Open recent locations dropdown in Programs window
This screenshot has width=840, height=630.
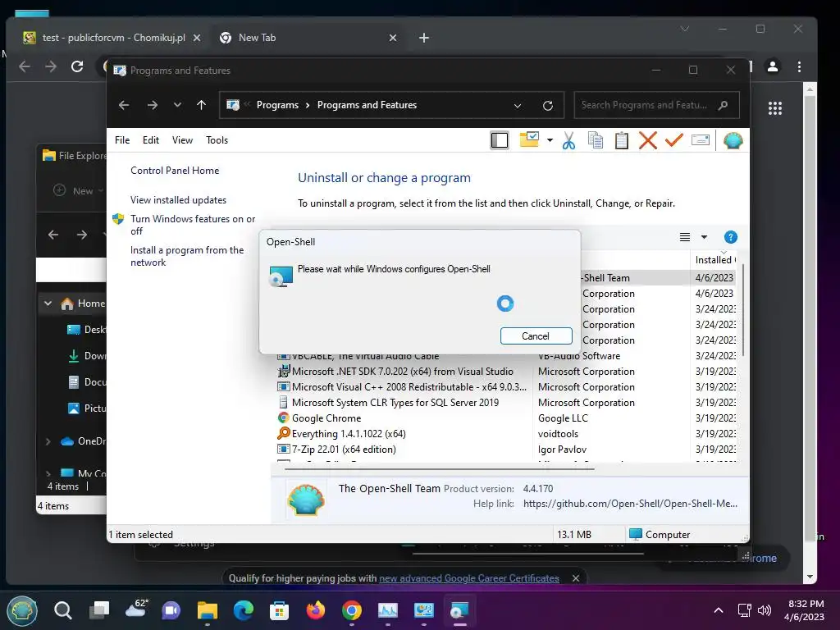point(177,105)
